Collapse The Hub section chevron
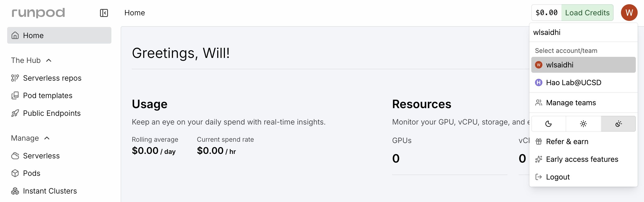644x202 pixels. pos(48,60)
